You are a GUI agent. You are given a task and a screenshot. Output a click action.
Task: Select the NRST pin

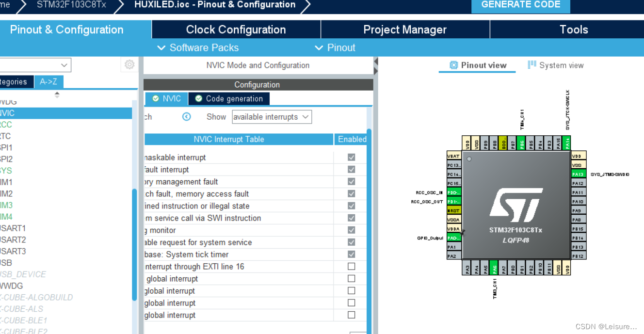pyautogui.click(x=453, y=211)
